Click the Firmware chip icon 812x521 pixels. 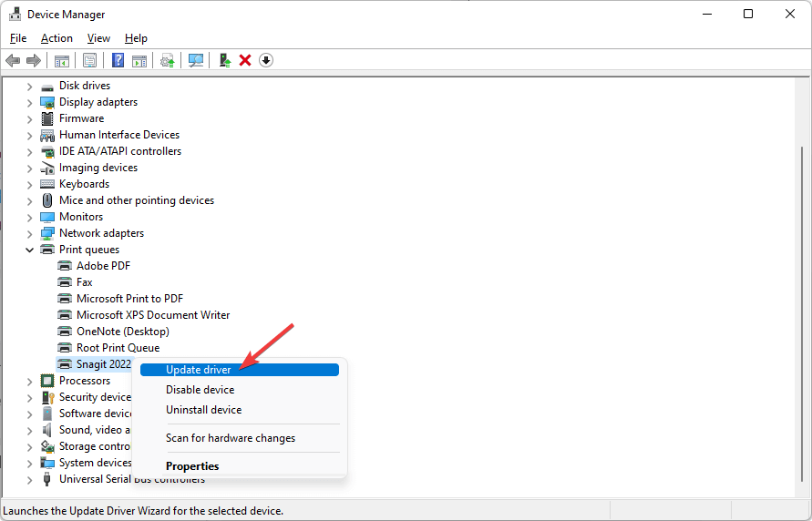click(x=47, y=118)
